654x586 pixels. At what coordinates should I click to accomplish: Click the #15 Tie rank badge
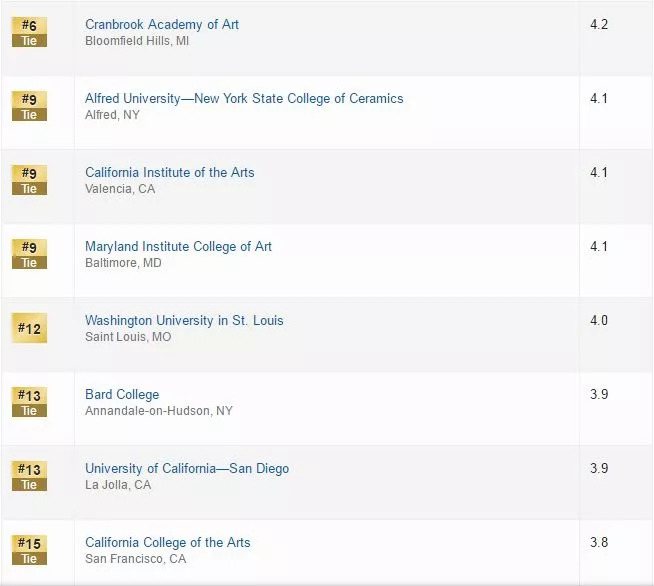tap(29, 550)
